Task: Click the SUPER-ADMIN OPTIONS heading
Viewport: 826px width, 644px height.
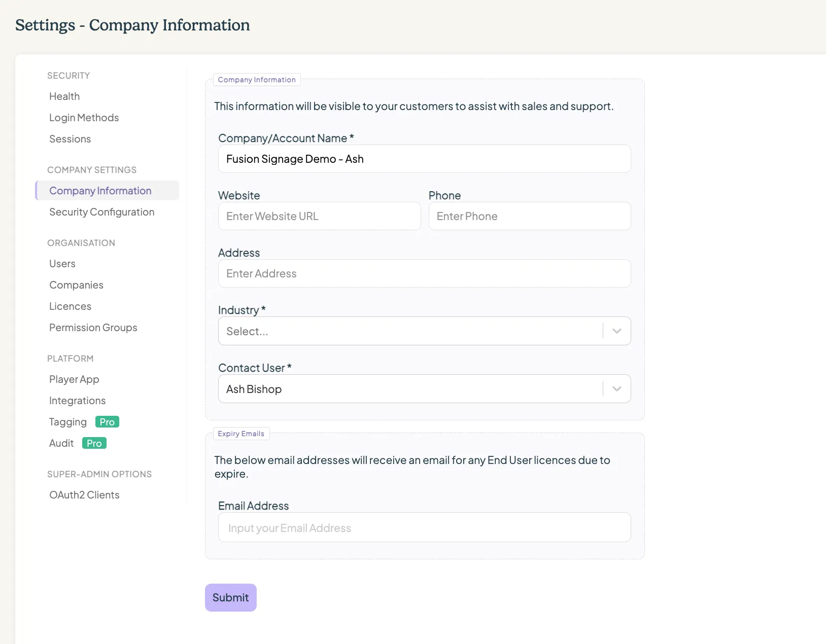Action: click(x=99, y=474)
